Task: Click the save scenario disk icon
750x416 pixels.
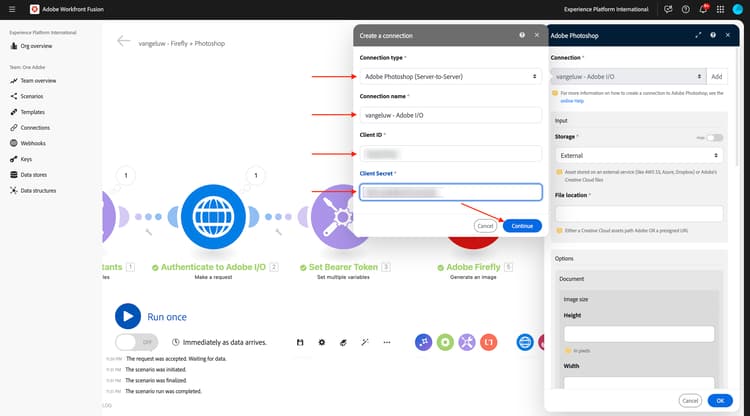Action: pyautogui.click(x=300, y=342)
